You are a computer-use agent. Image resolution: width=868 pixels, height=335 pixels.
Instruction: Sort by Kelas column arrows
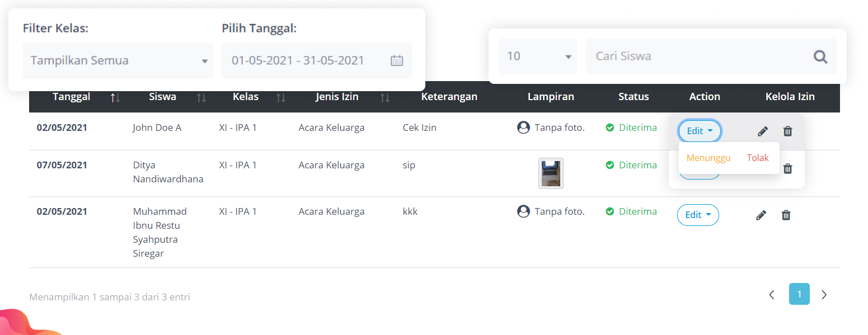coord(281,98)
